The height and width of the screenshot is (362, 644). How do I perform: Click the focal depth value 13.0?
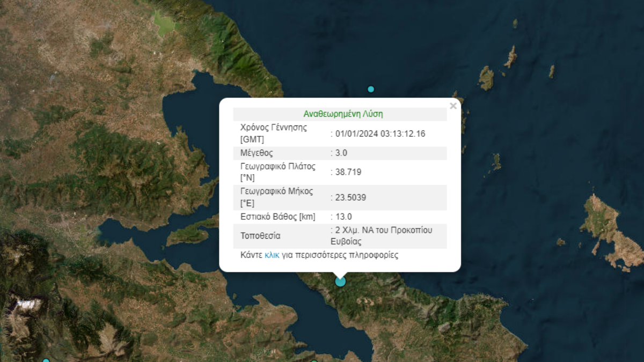point(343,217)
